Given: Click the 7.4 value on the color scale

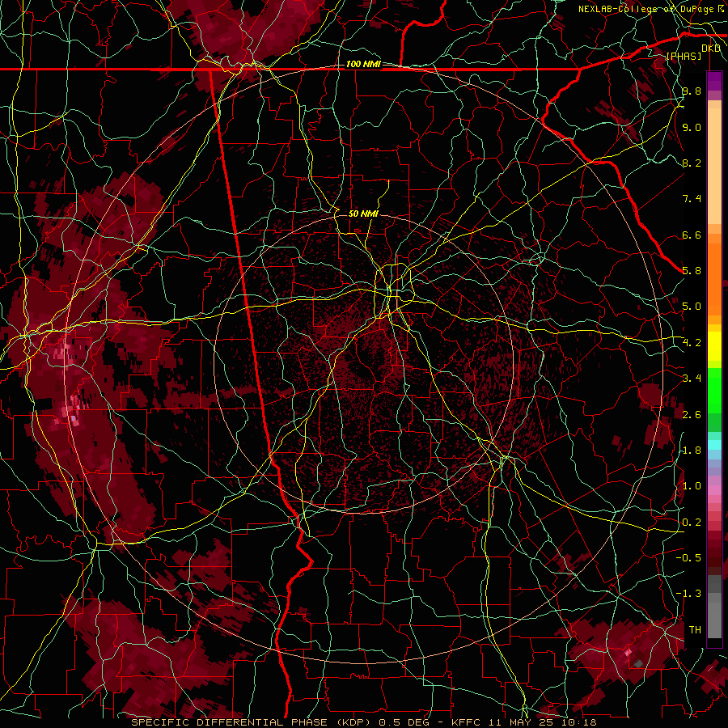Looking at the screenshot, I should click(692, 199).
